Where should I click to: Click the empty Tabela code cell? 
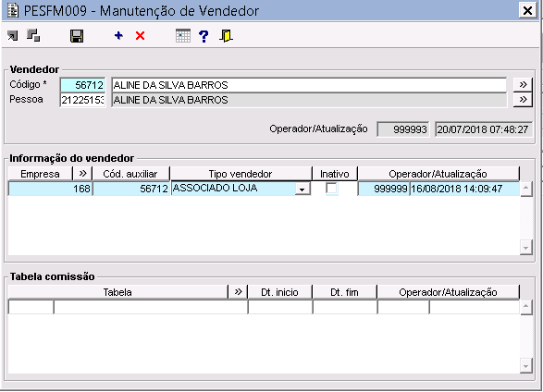click(31, 307)
